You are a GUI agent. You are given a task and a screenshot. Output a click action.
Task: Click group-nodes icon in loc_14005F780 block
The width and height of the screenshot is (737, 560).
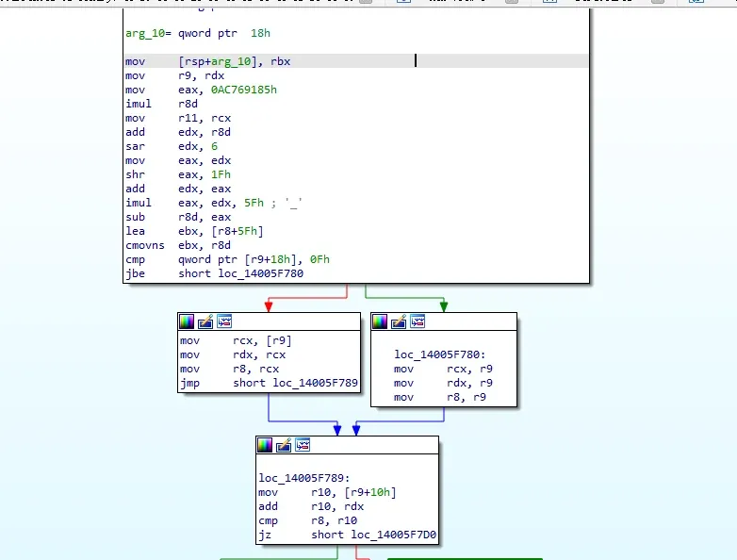point(418,321)
